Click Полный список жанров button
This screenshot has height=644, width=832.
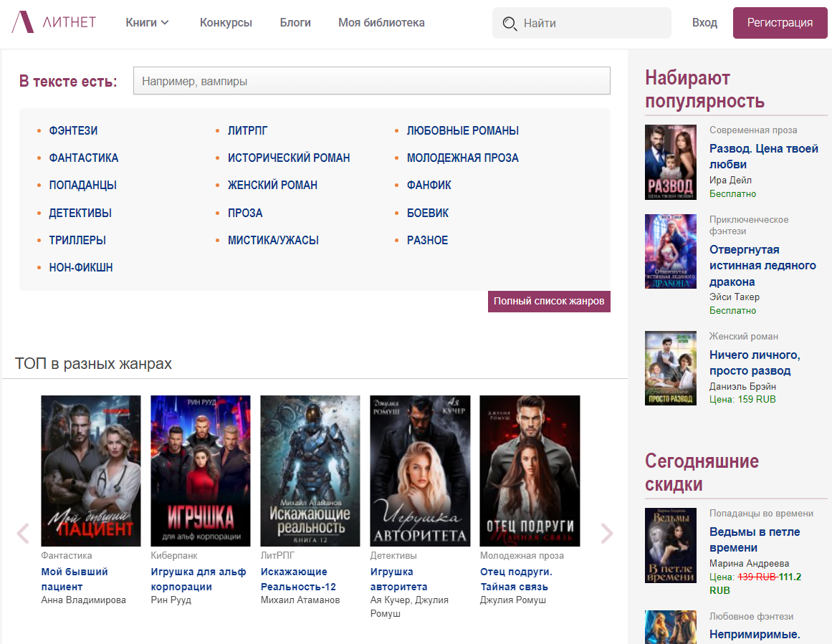549,302
